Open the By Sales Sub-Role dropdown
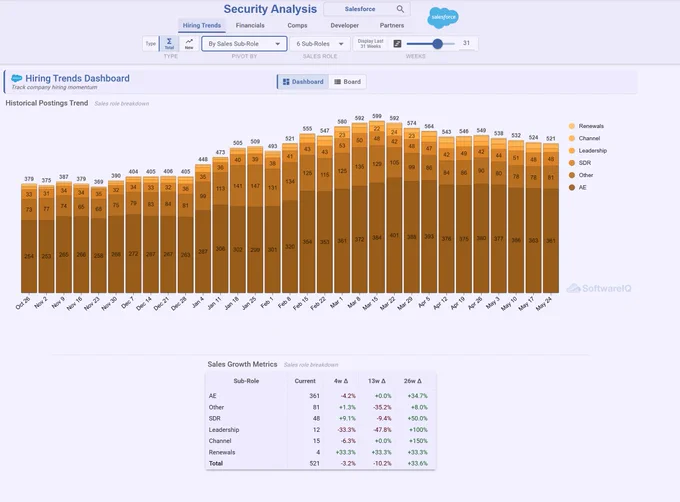 pos(244,44)
